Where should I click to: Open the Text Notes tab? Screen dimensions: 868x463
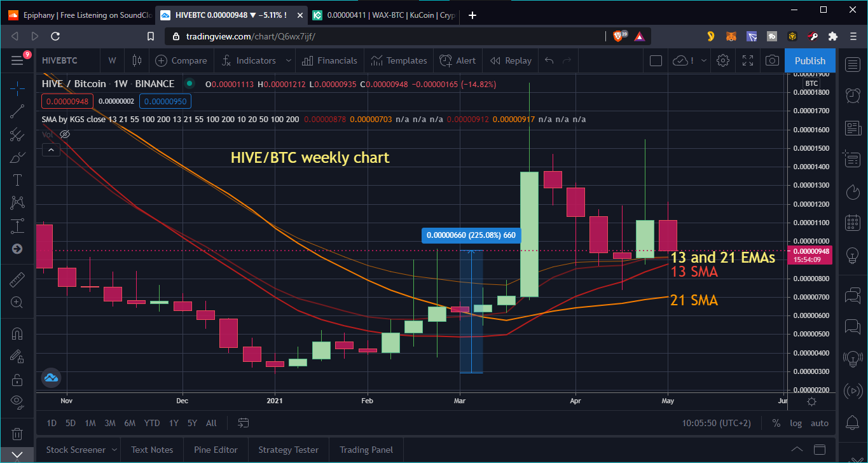[152, 450]
